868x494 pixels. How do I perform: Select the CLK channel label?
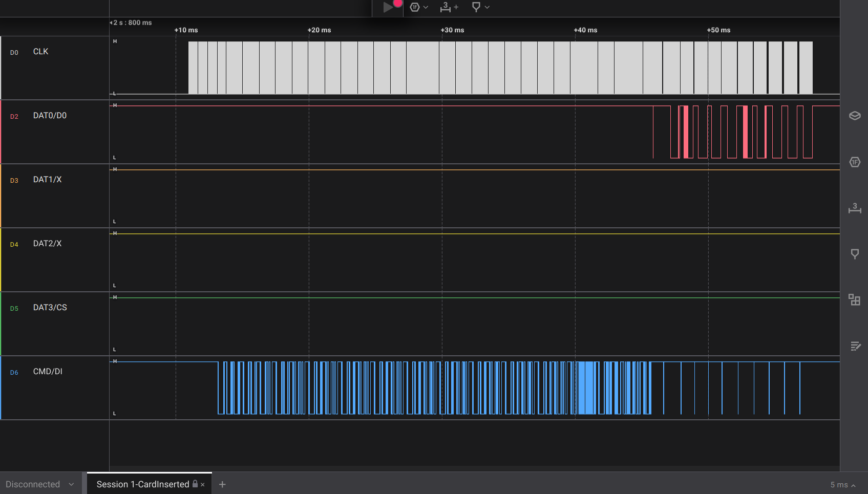(41, 52)
